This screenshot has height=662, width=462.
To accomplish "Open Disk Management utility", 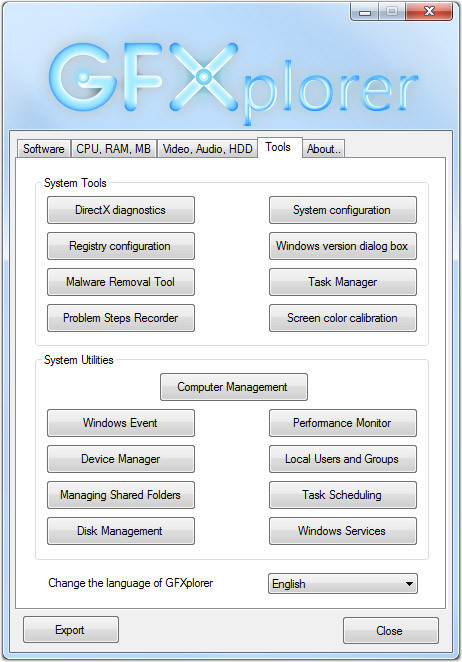I will pos(121,531).
